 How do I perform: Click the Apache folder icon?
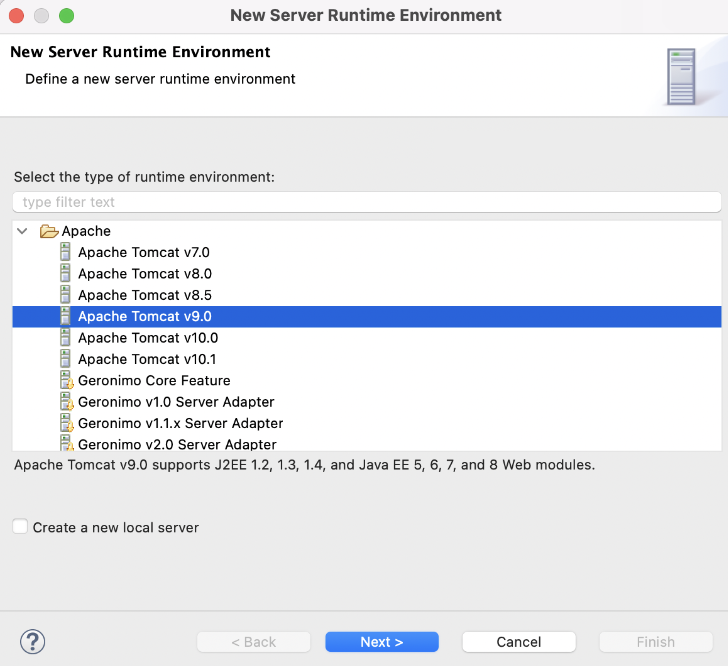[x=49, y=231]
